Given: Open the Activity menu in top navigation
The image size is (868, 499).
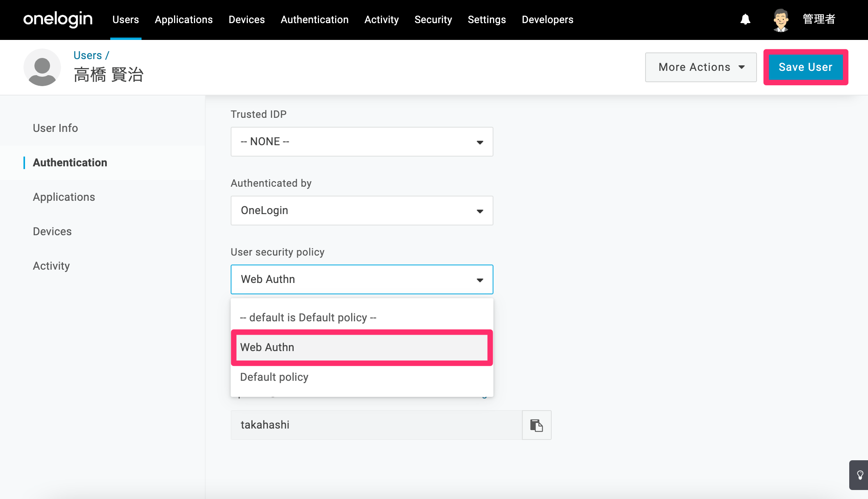Looking at the screenshot, I should tap(382, 20).
